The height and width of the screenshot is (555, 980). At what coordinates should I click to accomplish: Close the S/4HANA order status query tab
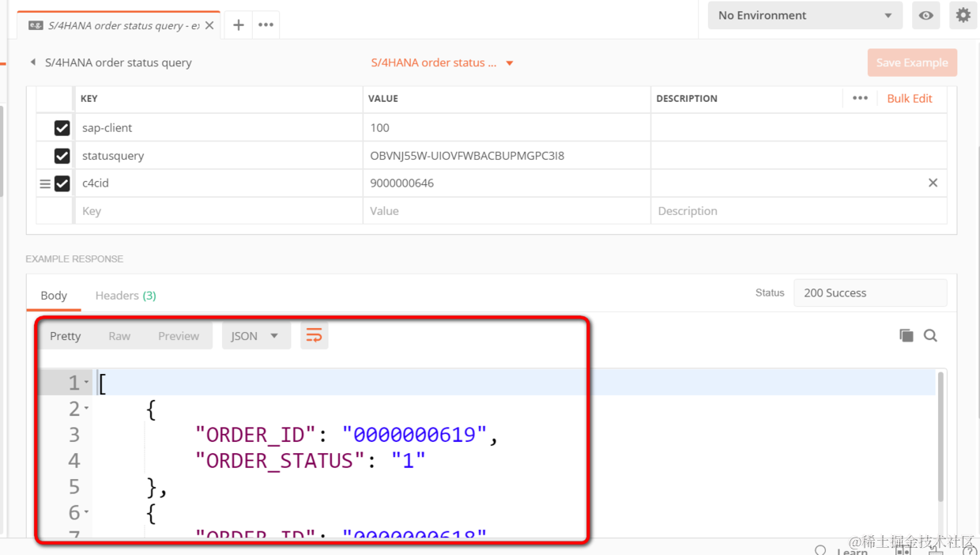click(209, 25)
